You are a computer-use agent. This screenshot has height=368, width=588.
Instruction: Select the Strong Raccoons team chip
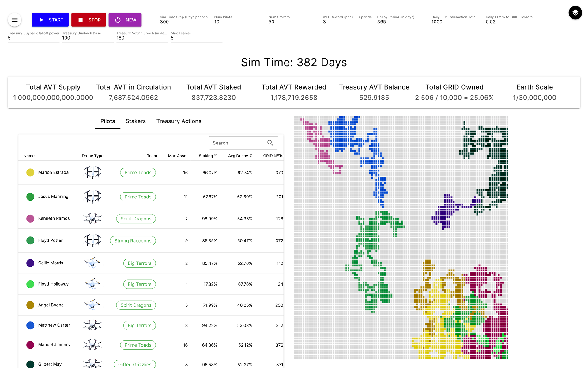click(133, 241)
